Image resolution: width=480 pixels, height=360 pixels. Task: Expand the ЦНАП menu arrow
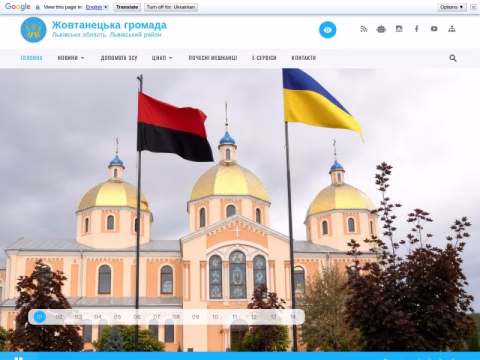[171, 58]
